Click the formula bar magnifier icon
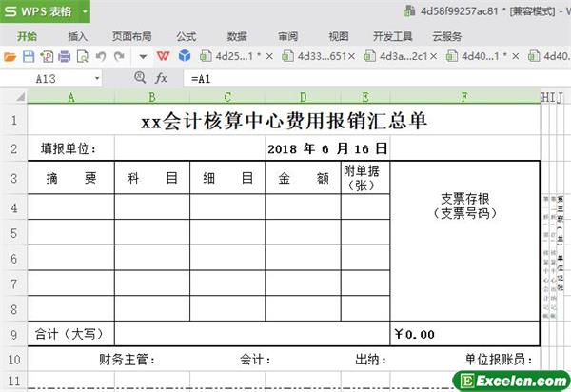 point(140,77)
